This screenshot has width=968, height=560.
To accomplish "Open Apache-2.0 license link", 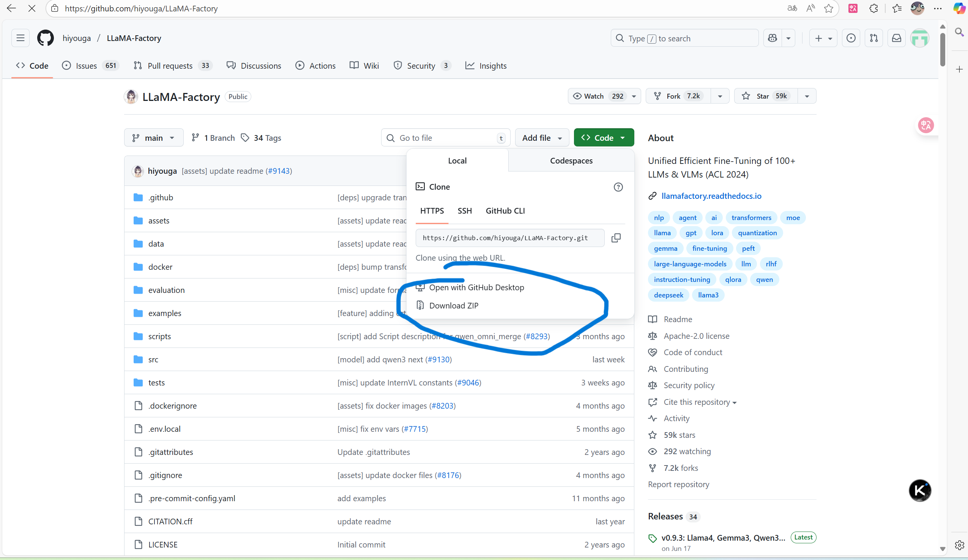I will [x=697, y=336].
